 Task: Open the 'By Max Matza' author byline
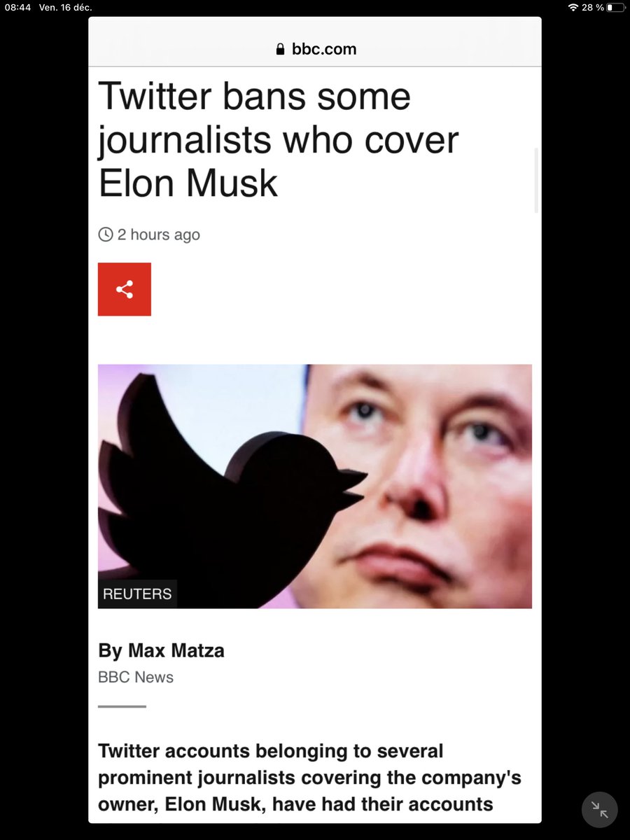tap(161, 650)
